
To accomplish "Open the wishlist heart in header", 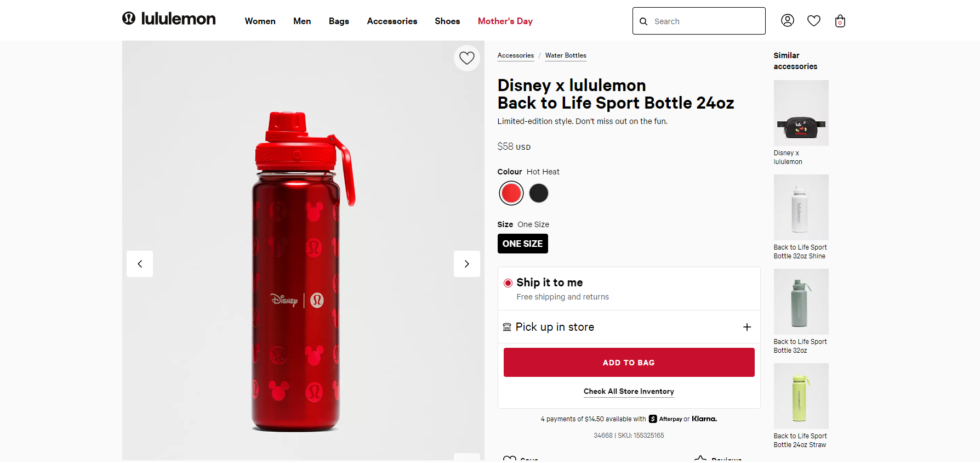I will pos(814,21).
